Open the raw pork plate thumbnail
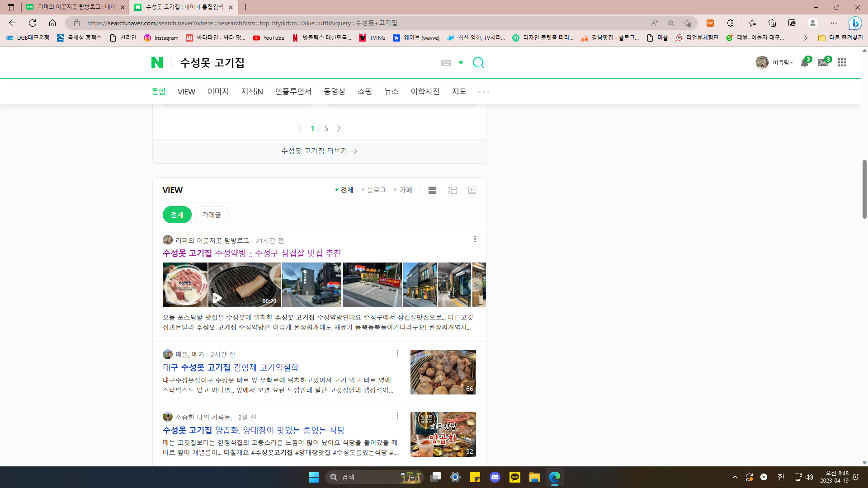Image resolution: width=868 pixels, height=488 pixels. click(185, 285)
